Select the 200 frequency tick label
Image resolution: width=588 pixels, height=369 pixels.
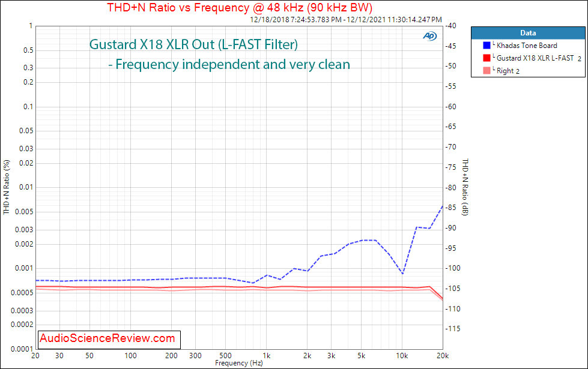pos(171,356)
